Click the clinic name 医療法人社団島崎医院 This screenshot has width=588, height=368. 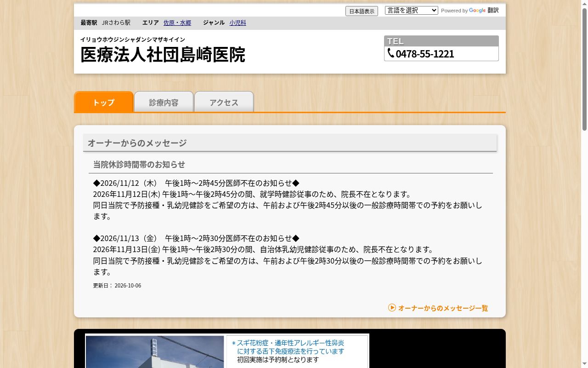[163, 54]
